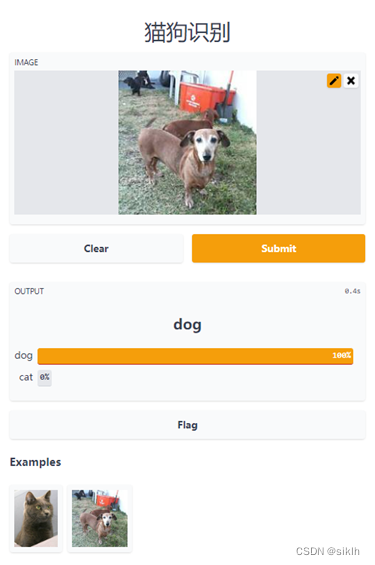Click the Examples section heading
Image resolution: width=375 pixels, height=565 pixels.
pyautogui.click(x=35, y=462)
